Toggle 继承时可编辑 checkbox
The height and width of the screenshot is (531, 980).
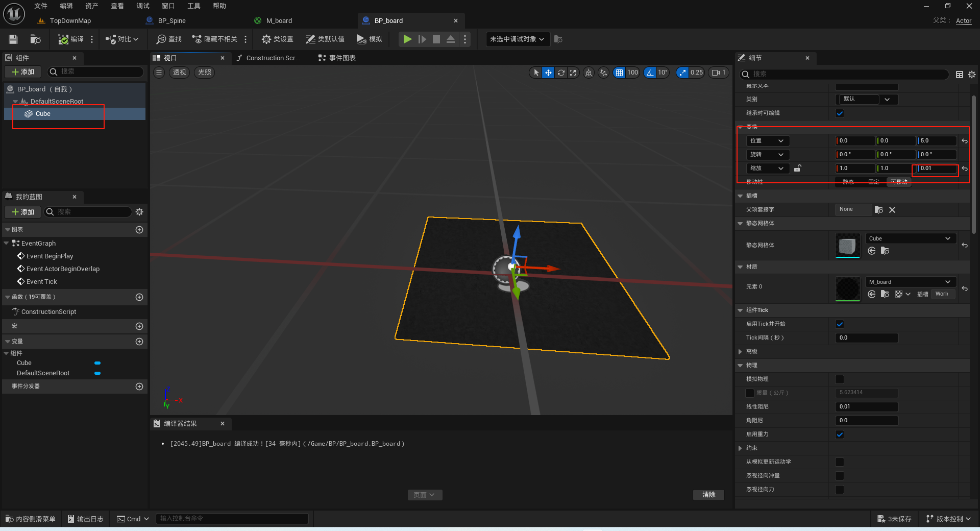[840, 113]
